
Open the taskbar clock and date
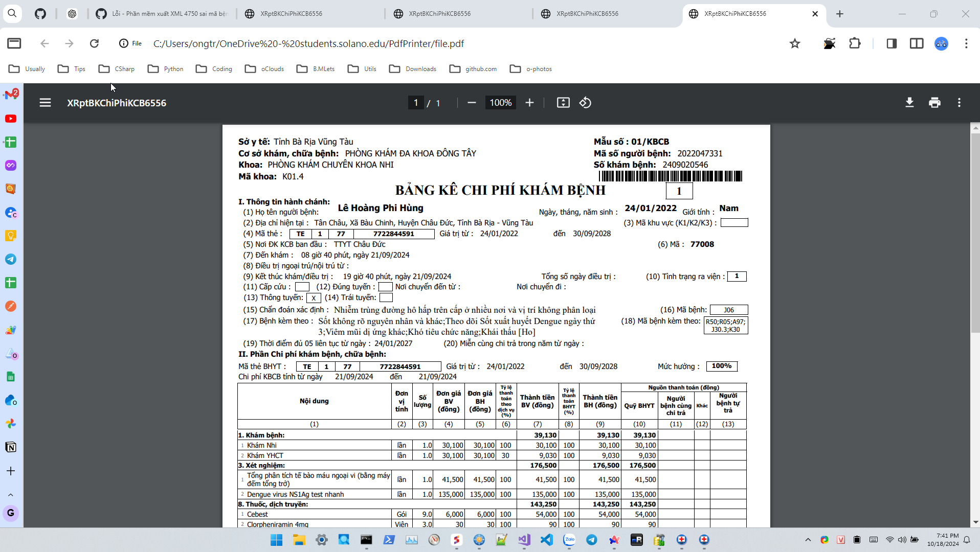tap(943, 540)
